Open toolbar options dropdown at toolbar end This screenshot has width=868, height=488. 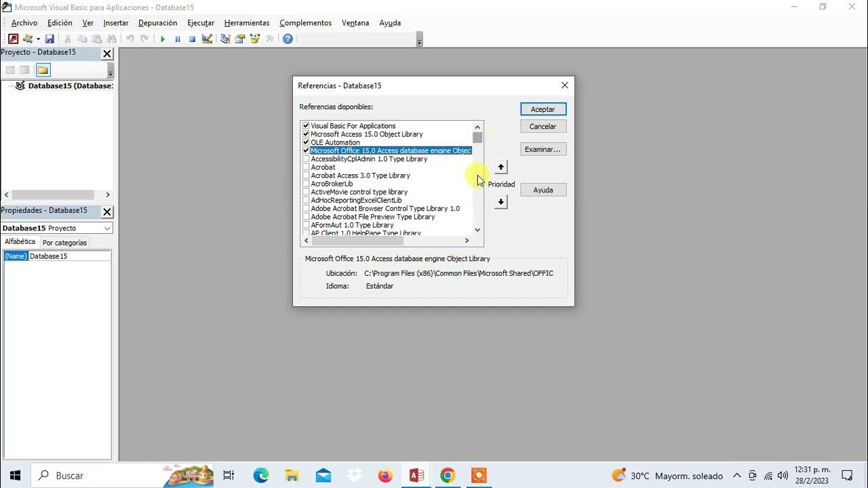pyautogui.click(x=419, y=41)
